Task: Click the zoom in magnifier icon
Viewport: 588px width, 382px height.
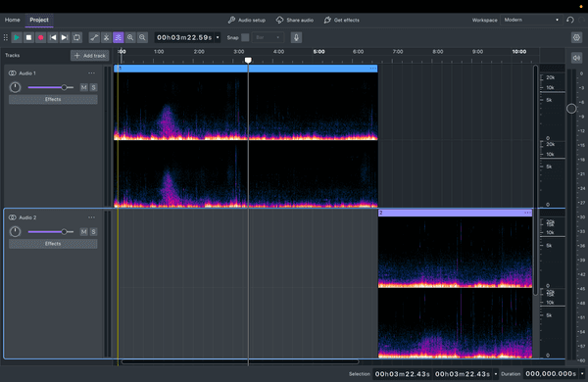Action: [130, 37]
